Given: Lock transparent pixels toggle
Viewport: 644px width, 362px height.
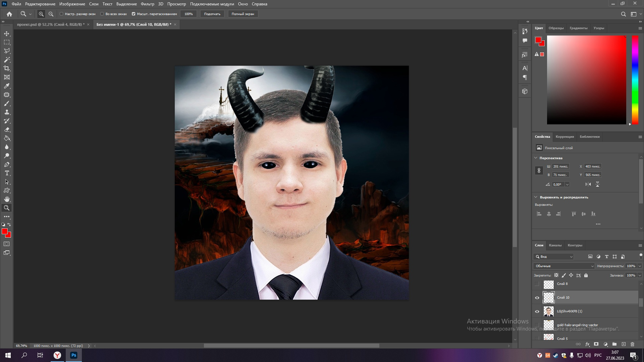Looking at the screenshot, I should 556,276.
